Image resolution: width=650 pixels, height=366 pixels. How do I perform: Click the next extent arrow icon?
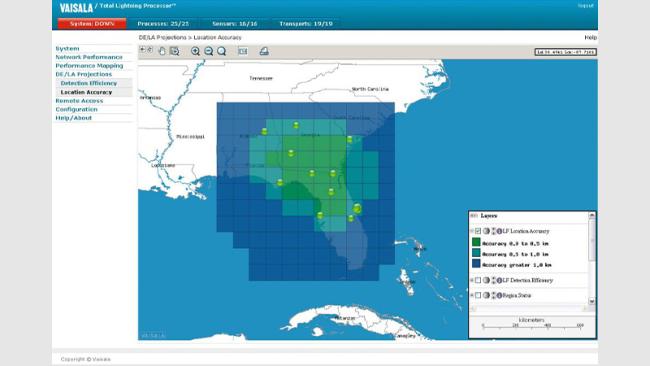150,50
